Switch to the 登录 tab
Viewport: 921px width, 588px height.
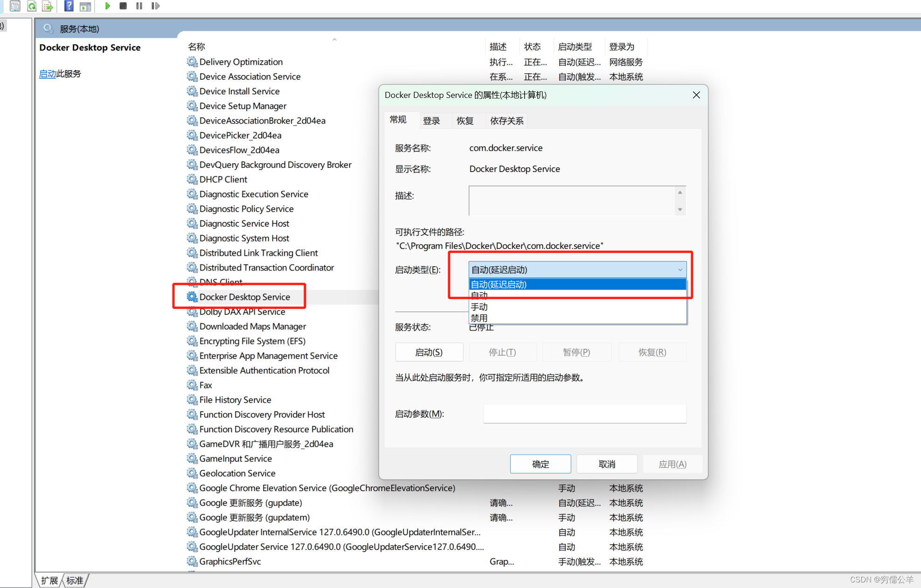point(431,121)
